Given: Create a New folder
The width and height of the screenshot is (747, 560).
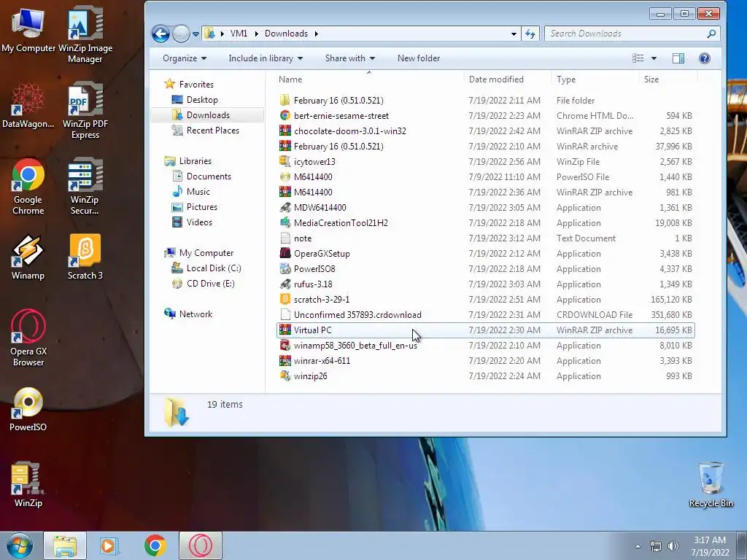Looking at the screenshot, I should pyautogui.click(x=419, y=58).
